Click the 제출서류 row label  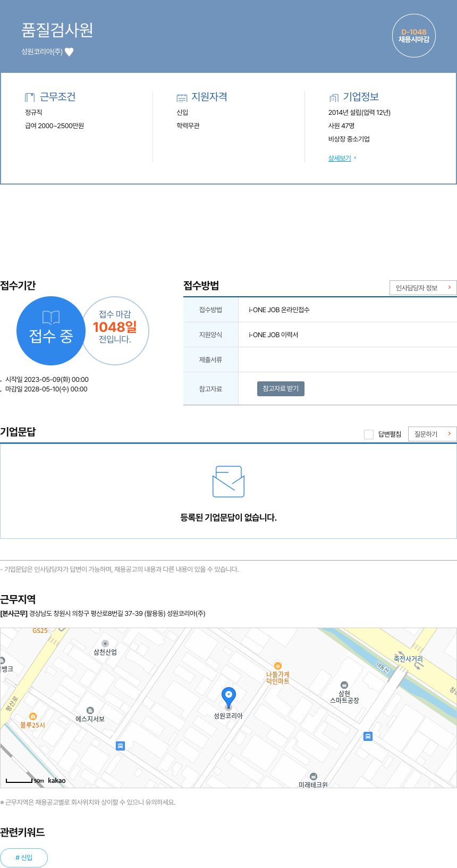pyautogui.click(x=211, y=360)
